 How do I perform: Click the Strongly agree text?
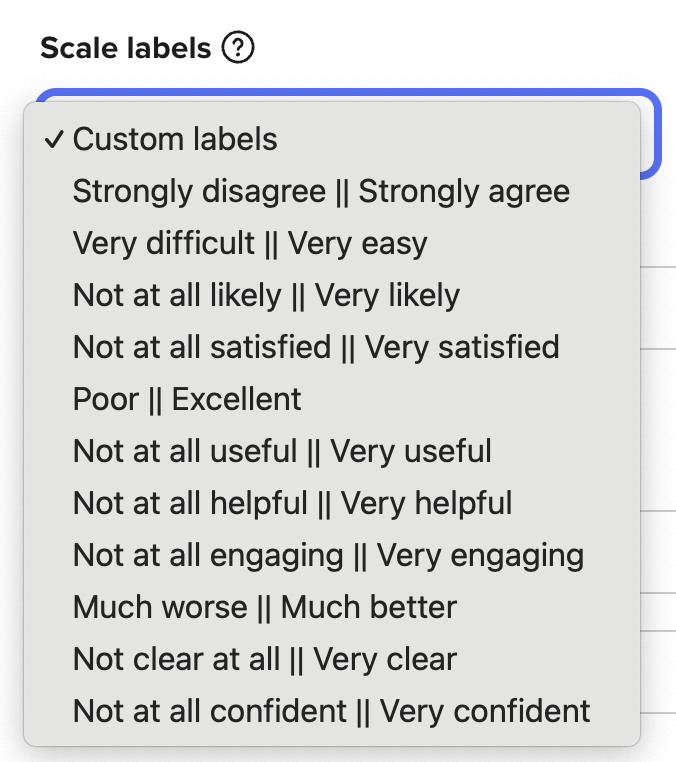(464, 191)
